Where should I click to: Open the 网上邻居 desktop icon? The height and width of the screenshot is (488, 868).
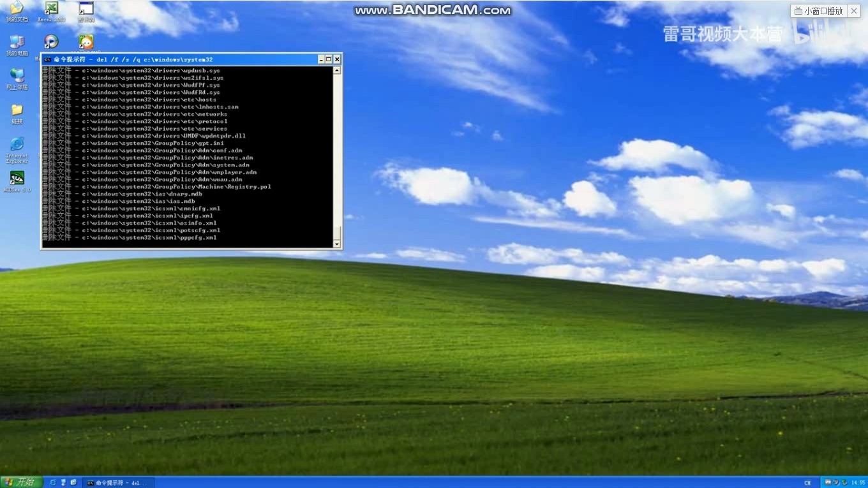pyautogui.click(x=17, y=77)
